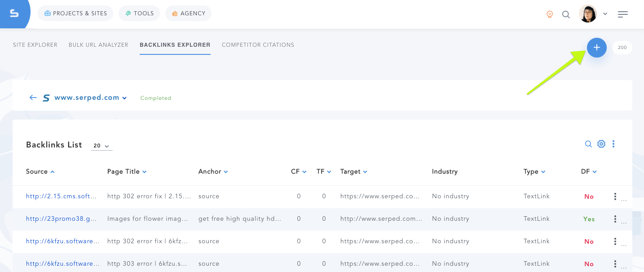Select the Backlinks Explorer tab
Image resolution: width=644 pixels, height=272 pixels.
[175, 45]
